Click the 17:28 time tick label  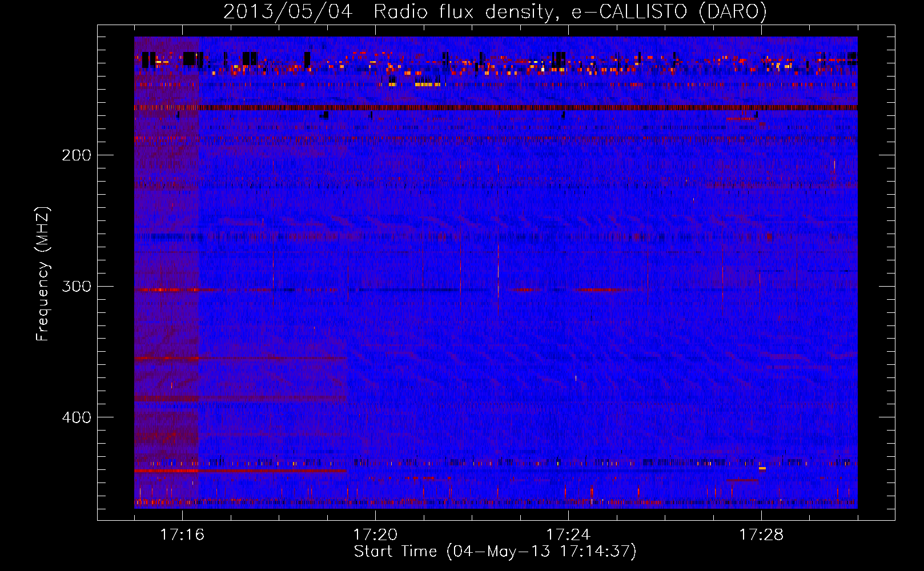coord(761,535)
